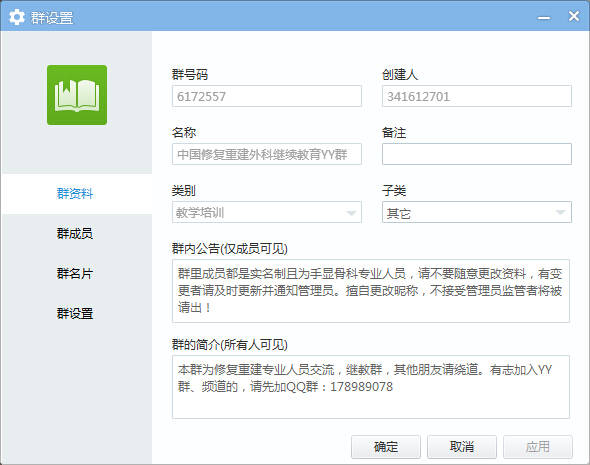
Task: Expand the 子类 dropdown arrow
Action: (x=560, y=213)
